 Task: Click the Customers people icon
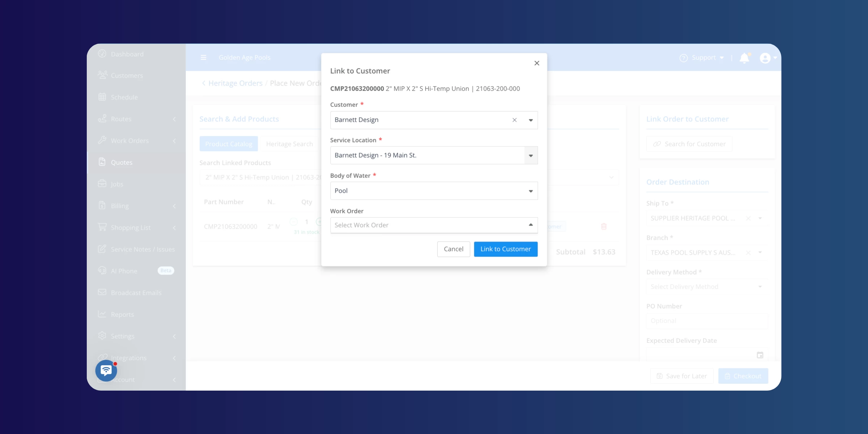pyautogui.click(x=102, y=75)
